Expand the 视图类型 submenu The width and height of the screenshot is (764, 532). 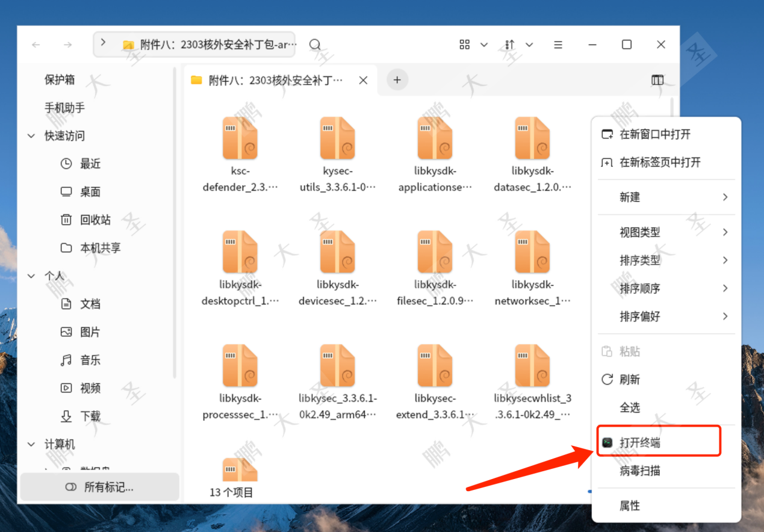tap(666, 232)
